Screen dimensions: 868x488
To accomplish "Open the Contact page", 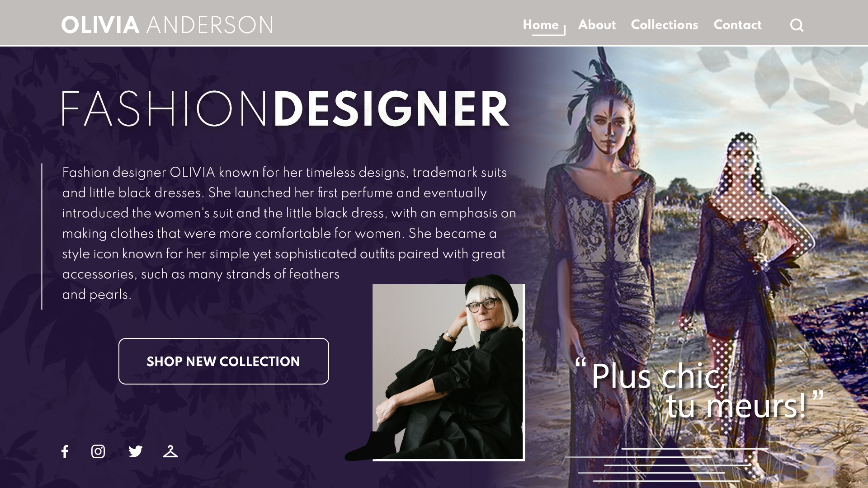I will click(x=737, y=25).
